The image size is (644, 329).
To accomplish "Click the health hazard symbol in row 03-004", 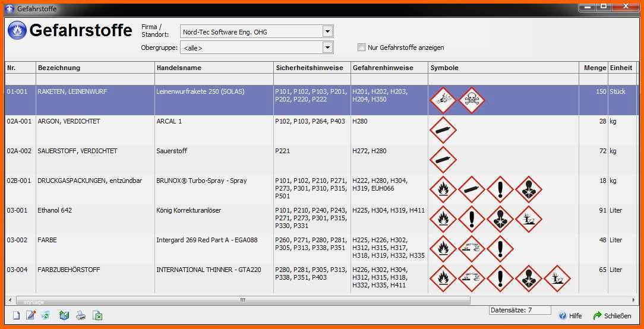I will (x=529, y=279).
